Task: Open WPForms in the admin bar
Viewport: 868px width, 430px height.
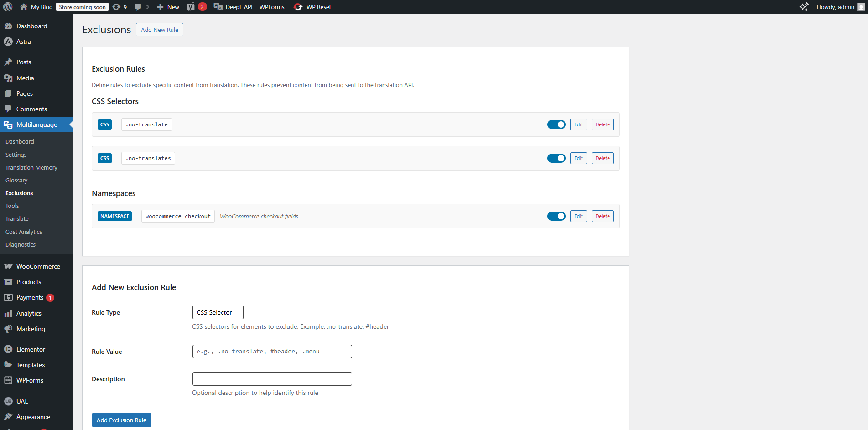Action: (x=272, y=7)
